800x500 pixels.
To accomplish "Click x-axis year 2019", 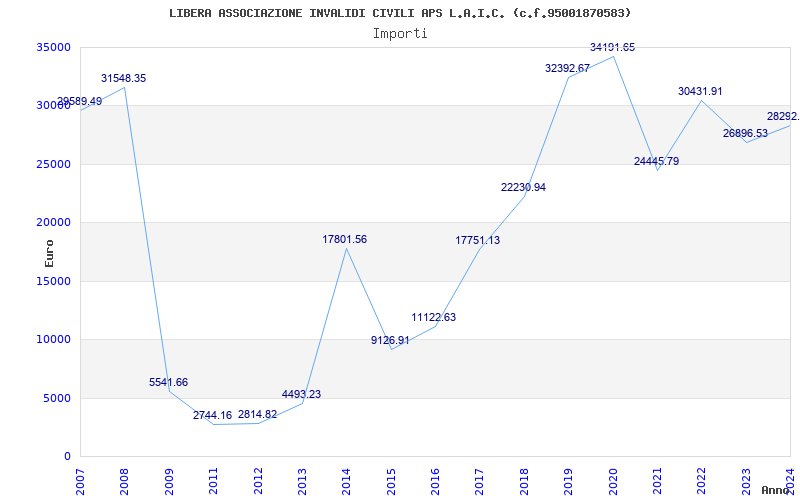I will tap(568, 482).
